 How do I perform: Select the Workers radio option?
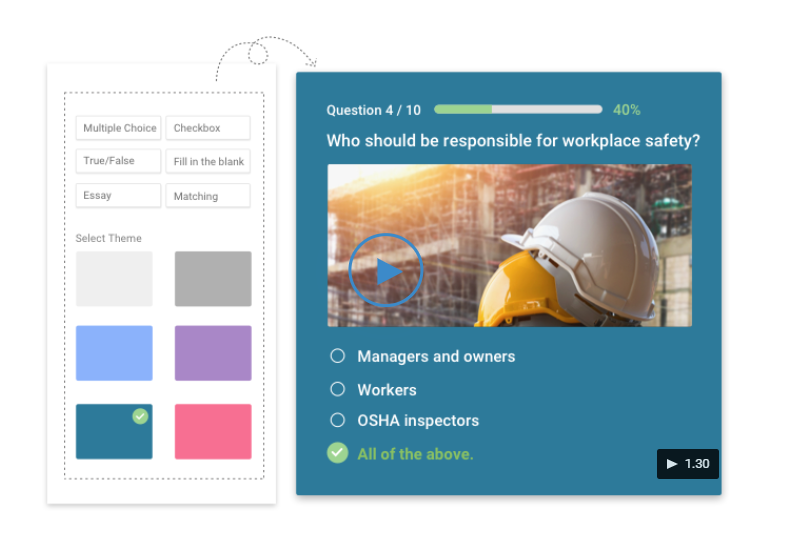click(x=338, y=389)
